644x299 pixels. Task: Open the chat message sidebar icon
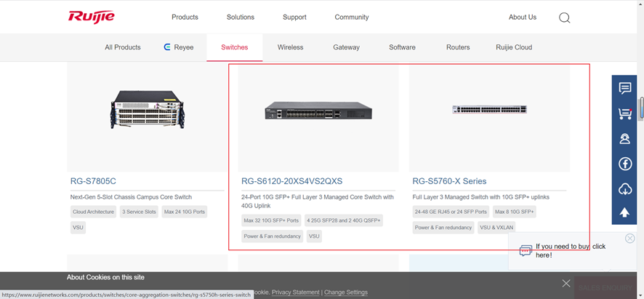[x=624, y=88]
